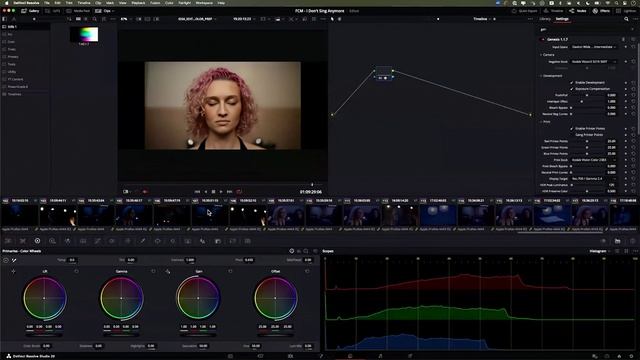This screenshot has width=640, height=360.
Task: Go to the Color page icon
Action: coord(350,356)
